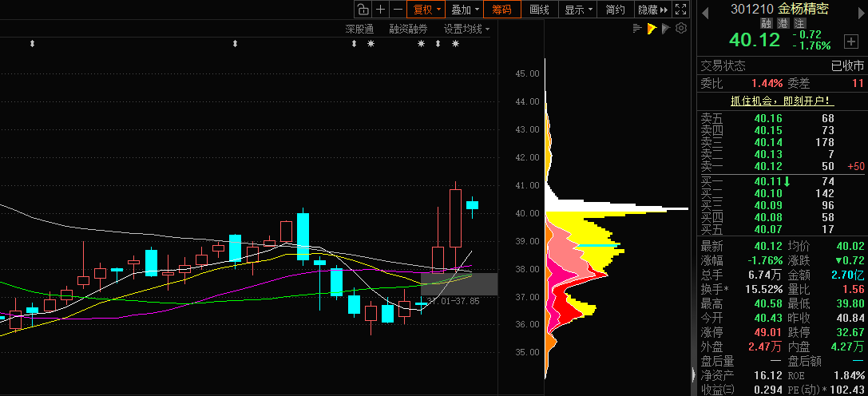Click the 37.01-37.85 price gap label
Image resolution: width=868 pixels, height=396 pixels.
pyautogui.click(x=454, y=301)
